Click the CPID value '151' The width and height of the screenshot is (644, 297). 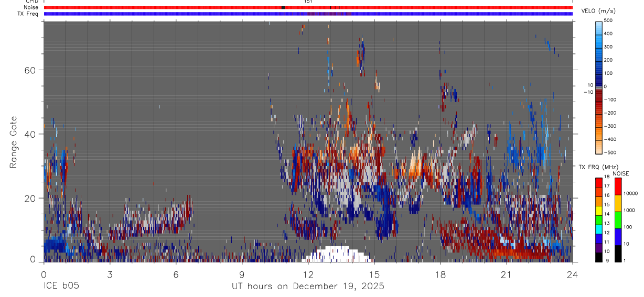tap(308, 2)
